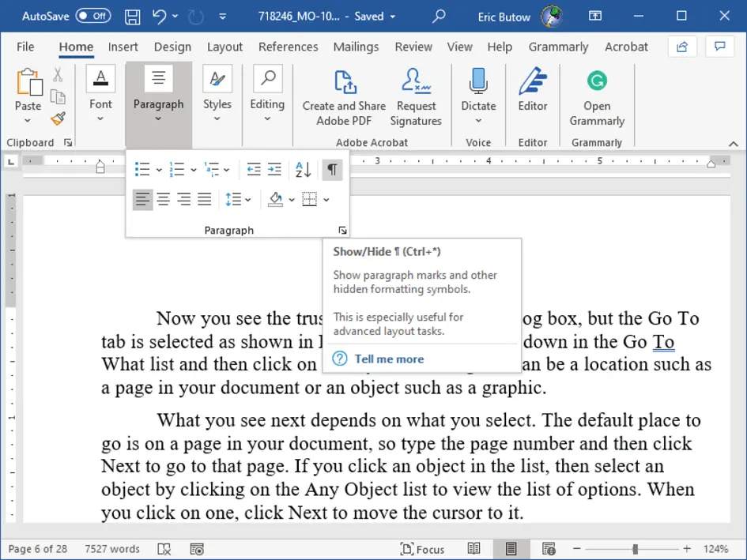Toggle AutoSave switch
The image size is (747, 560).
(x=93, y=16)
